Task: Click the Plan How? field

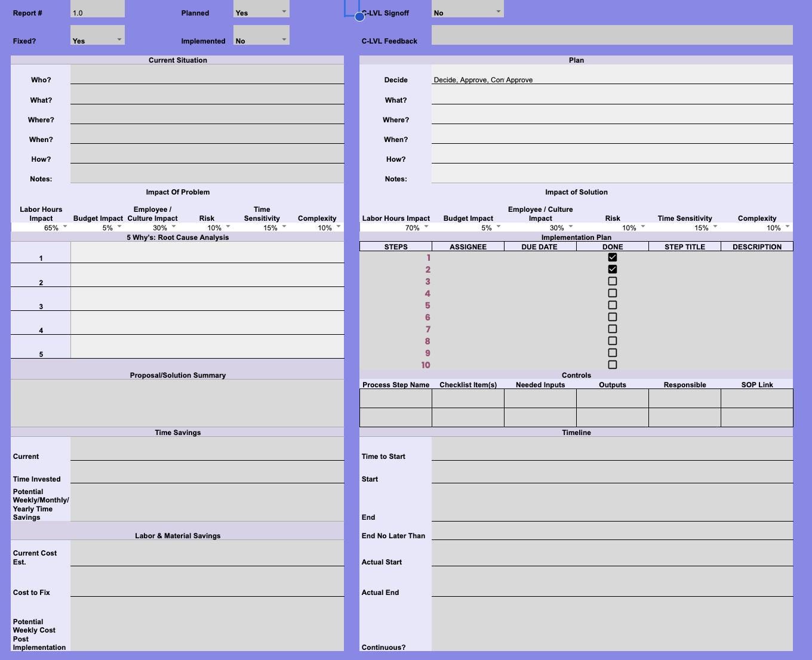Action: pos(612,153)
